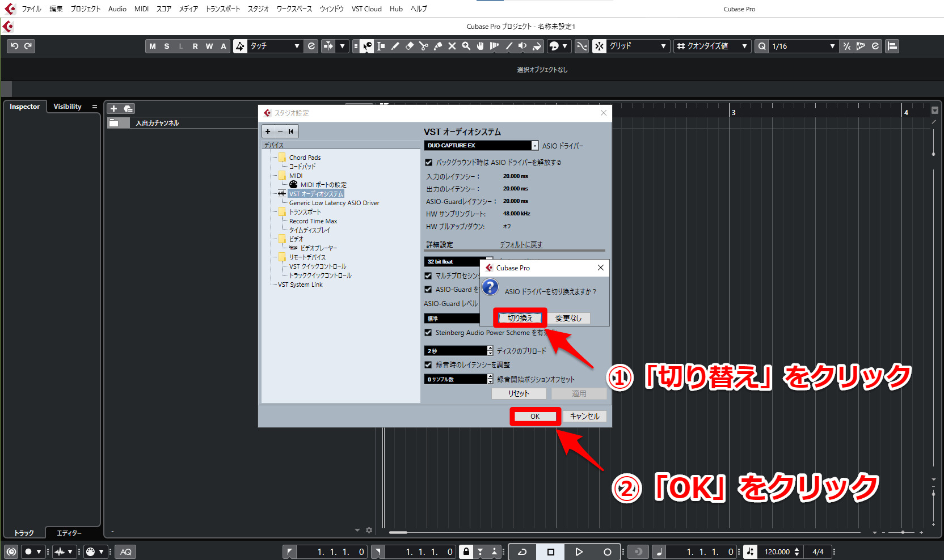Open the トランスポート menu
This screenshot has height=560, width=944.
point(222,9)
